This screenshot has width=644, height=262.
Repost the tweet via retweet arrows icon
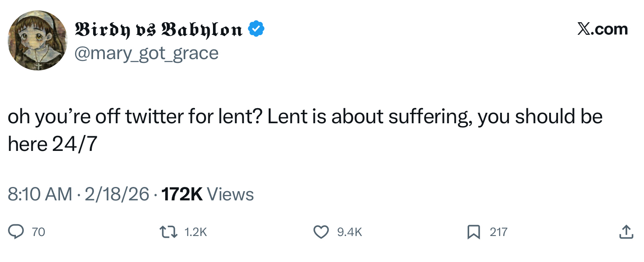[169, 232]
